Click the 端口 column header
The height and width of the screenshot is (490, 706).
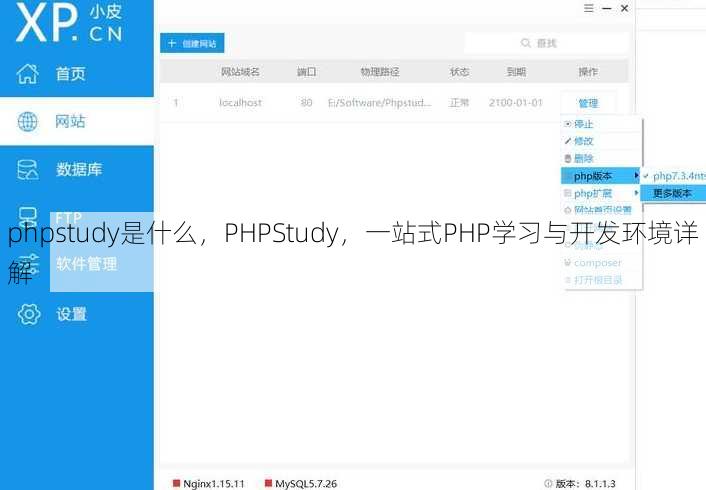tap(306, 72)
